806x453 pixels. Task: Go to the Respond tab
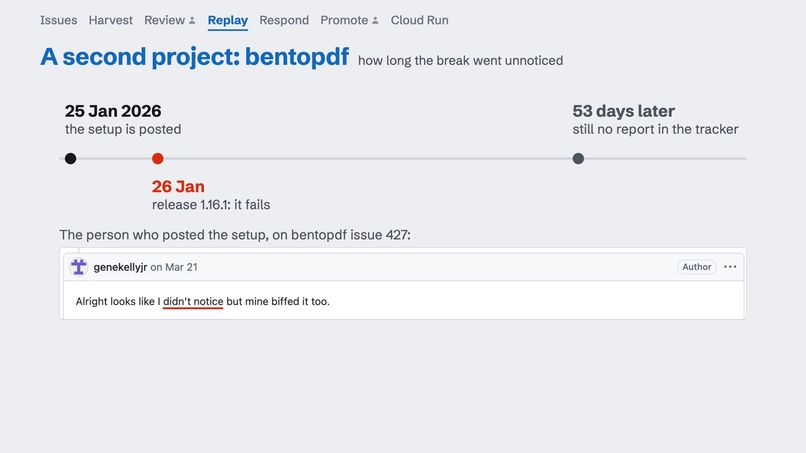click(x=284, y=20)
